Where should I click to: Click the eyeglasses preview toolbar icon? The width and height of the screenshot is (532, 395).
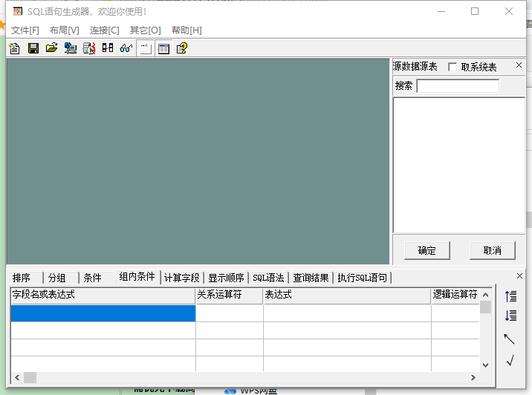[126, 48]
